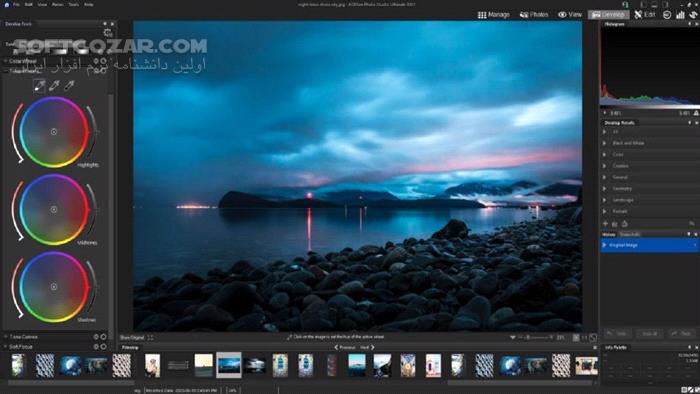Screen dimensions: 700x394
Task: Click the Highlights brightness slider right of wheel
Action: coord(93,132)
